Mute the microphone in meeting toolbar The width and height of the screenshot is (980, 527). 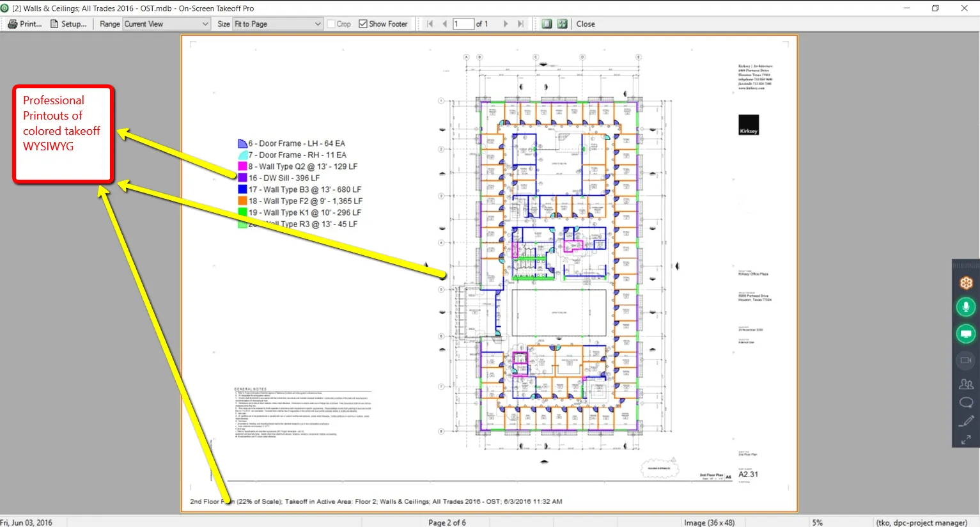(x=966, y=308)
